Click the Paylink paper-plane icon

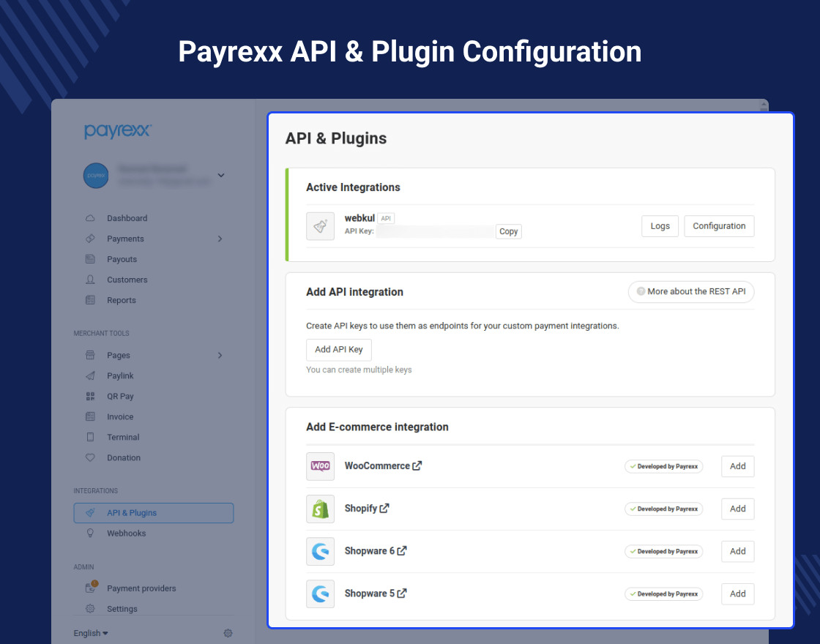(91, 375)
